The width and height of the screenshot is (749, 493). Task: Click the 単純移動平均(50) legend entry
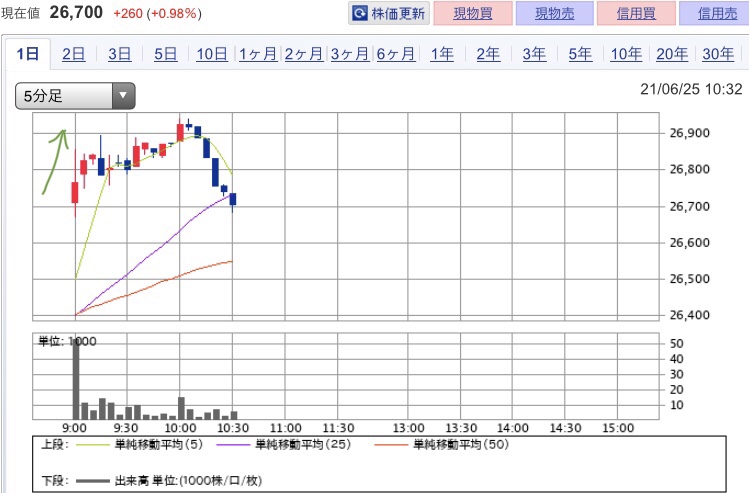click(442, 445)
